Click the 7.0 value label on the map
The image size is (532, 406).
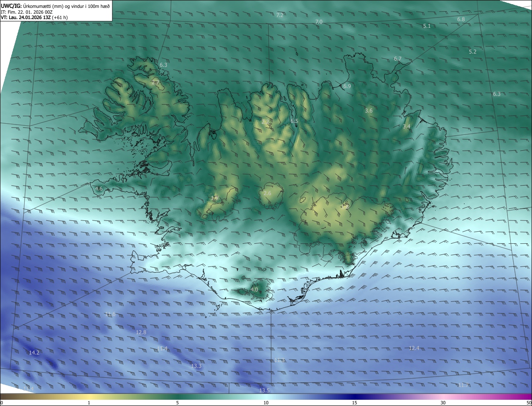319,22
